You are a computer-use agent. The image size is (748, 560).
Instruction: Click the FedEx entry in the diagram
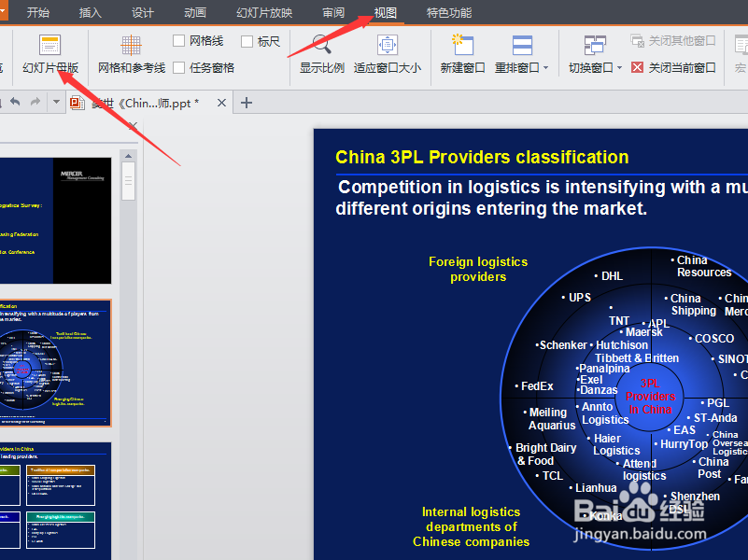pos(534,386)
